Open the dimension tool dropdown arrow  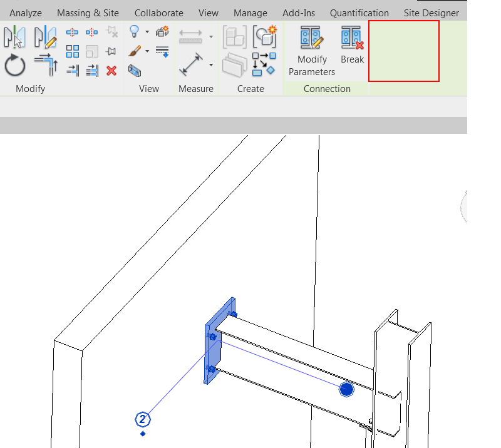pos(210,36)
